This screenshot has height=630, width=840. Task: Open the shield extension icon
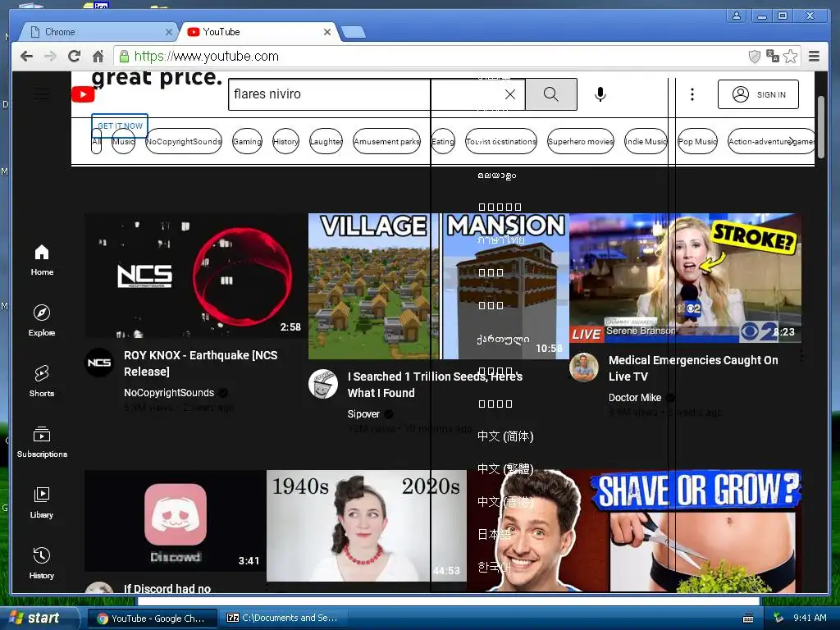755,57
